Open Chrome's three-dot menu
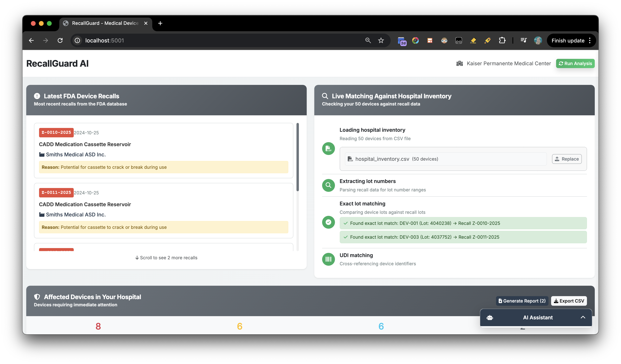The height and width of the screenshot is (364, 621). pos(590,40)
